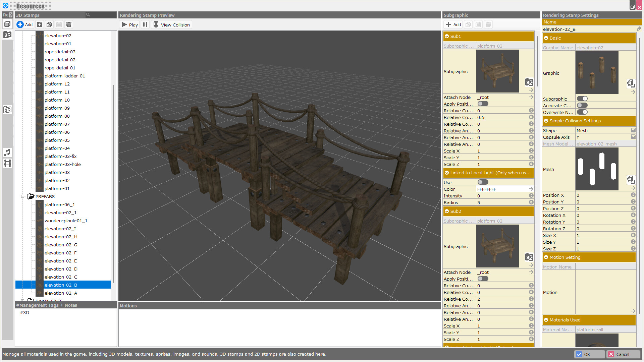
Task: Select the elevation-02_A prefab stamp
Action: pyautogui.click(x=61, y=293)
